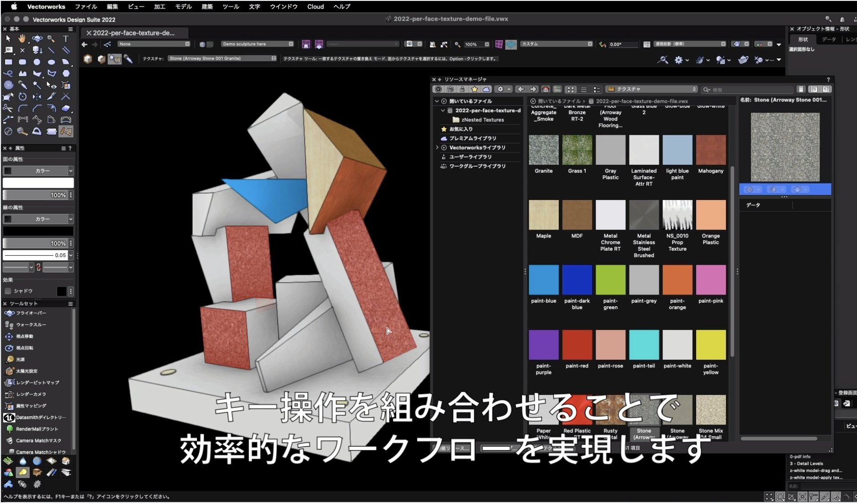
Task: Select the 2022-per-face-texture document tab
Action: click(134, 33)
